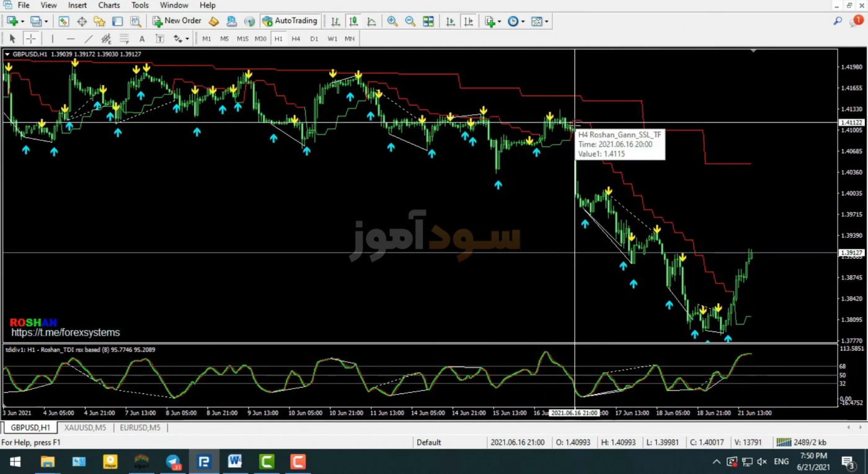Open the New Chart tool

point(12,21)
